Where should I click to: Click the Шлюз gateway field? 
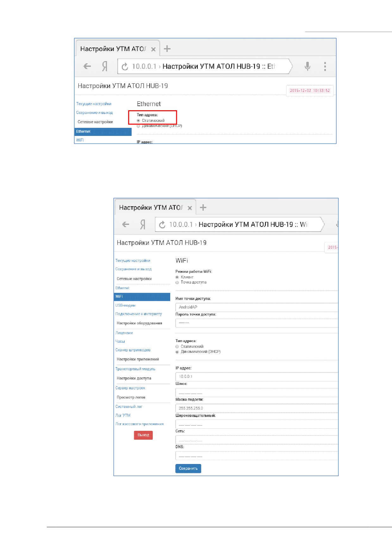(x=257, y=392)
